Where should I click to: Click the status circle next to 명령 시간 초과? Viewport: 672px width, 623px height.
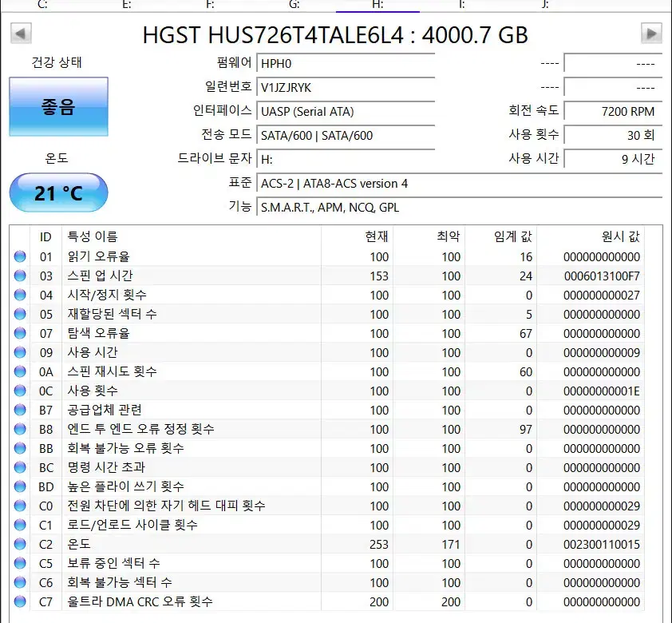pos(20,468)
